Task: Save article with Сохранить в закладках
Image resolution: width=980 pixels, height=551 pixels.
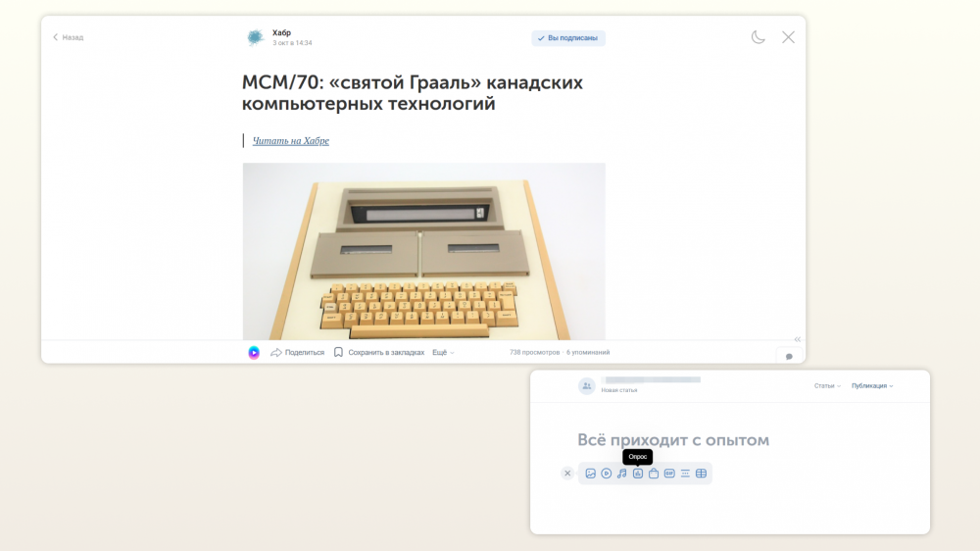Action: [x=378, y=353]
